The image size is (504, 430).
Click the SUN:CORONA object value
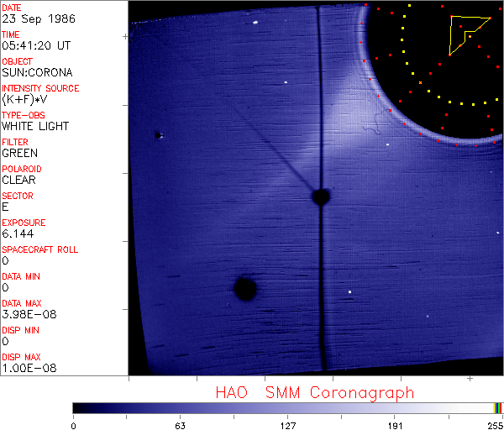[36, 72]
